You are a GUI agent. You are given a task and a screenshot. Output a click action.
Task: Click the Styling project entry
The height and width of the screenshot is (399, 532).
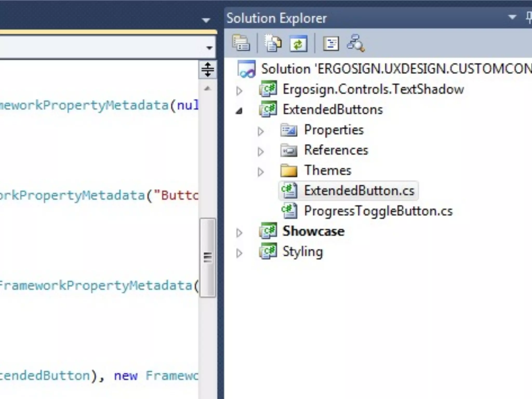(x=302, y=251)
